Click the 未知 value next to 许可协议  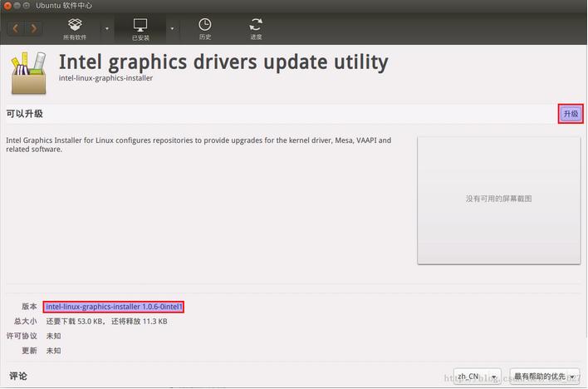click(x=53, y=336)
